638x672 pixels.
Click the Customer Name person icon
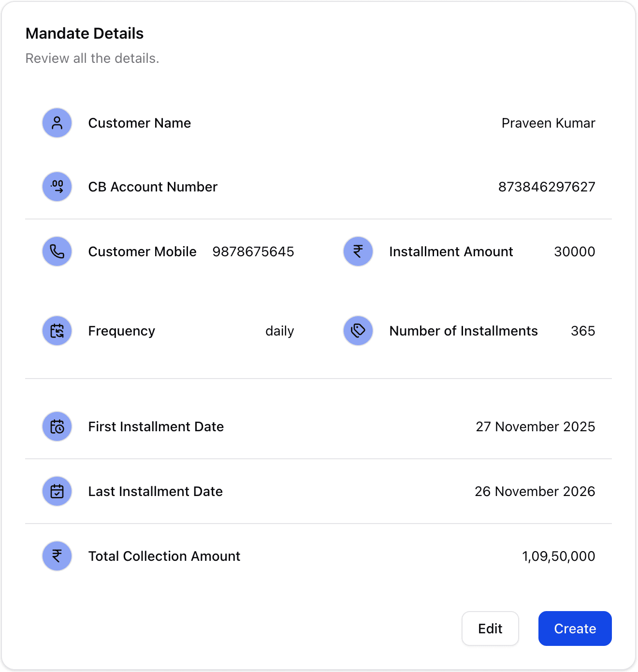(57, 123)
